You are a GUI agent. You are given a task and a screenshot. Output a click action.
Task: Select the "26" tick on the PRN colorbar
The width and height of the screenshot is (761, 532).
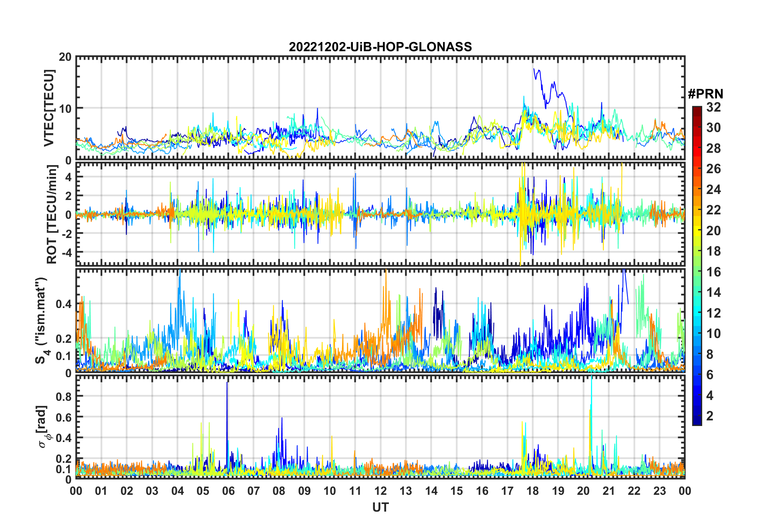point(713,169)
